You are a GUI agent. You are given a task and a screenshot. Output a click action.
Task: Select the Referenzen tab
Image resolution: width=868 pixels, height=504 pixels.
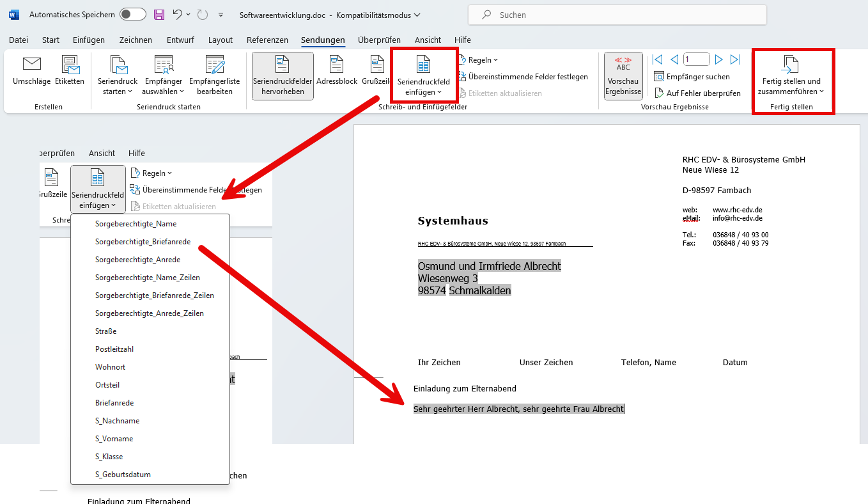pos(267,40)
